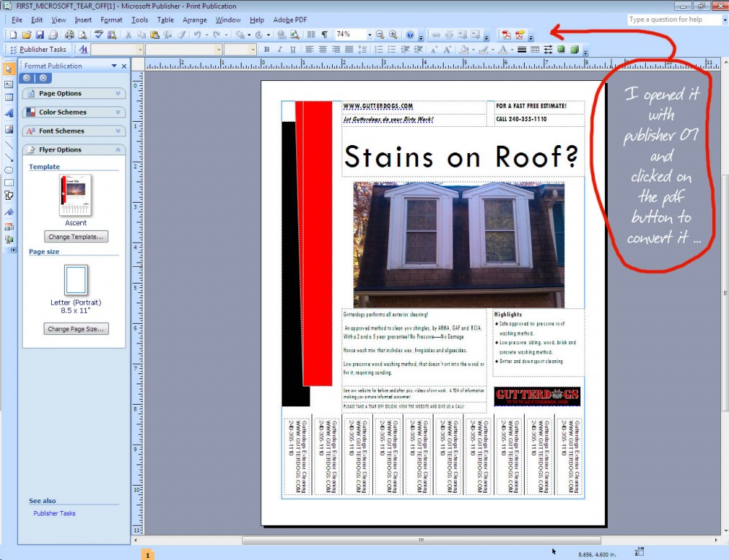Toggle Italic formatting button
The width and height of the screenshot is (729, 560).
tap(280, 50)
